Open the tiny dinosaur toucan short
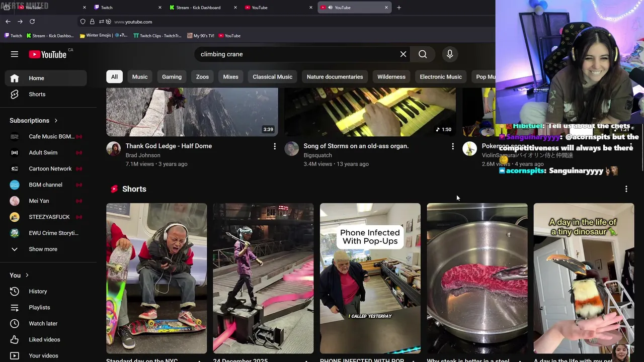644x362 pixels. (584, 279)
